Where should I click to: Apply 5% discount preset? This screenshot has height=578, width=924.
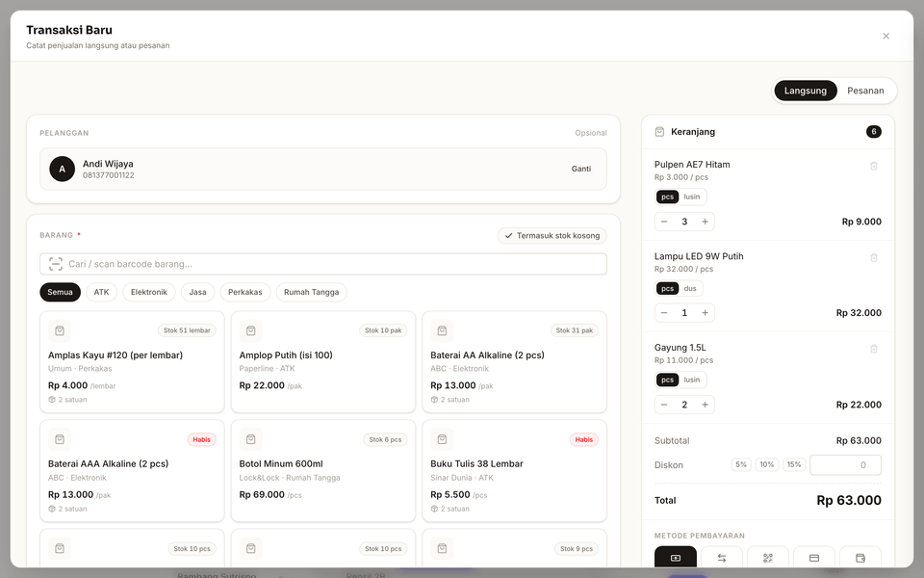[741, 464]
